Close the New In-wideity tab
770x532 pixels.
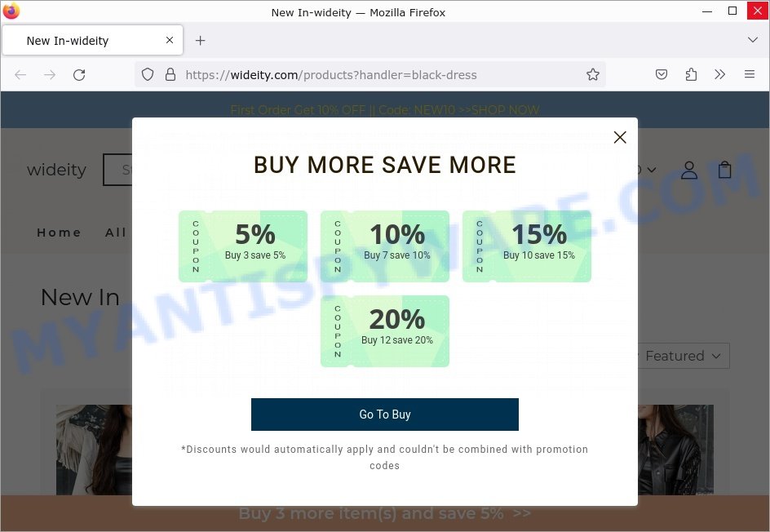[x=170, y=40]
